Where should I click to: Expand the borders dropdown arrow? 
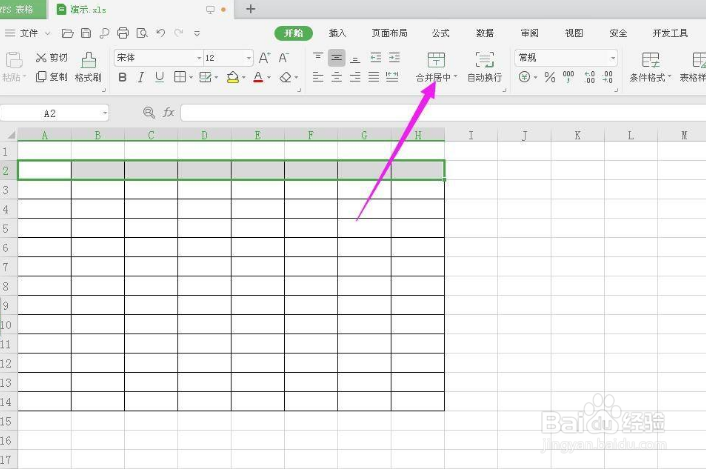[191, 77]
